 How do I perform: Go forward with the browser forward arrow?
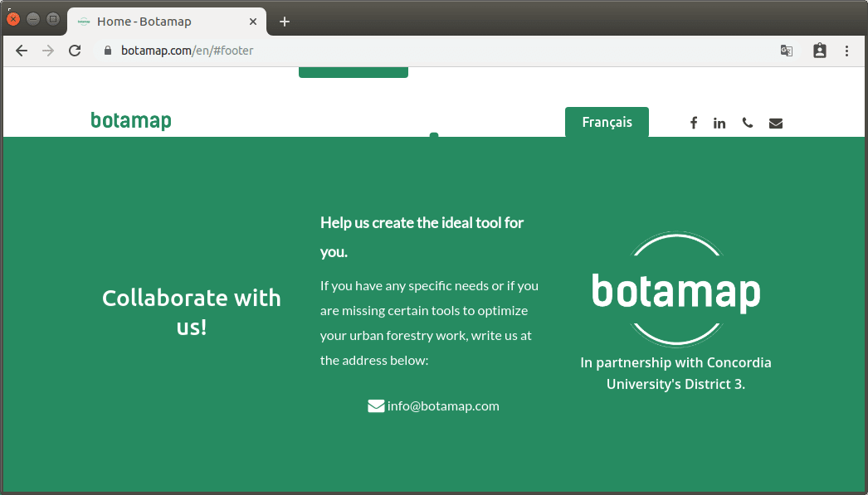tap(48, 51)
